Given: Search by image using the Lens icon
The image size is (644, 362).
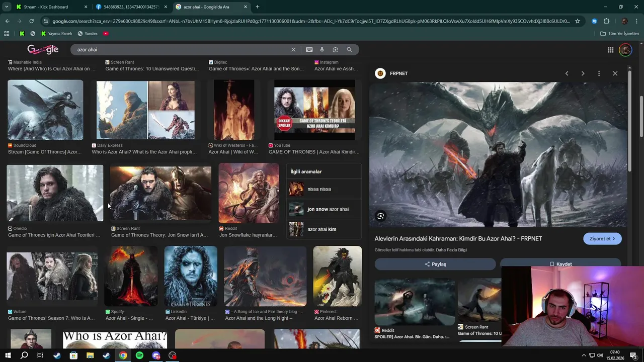Looking at the screenshot, I should tap(335, 50).
